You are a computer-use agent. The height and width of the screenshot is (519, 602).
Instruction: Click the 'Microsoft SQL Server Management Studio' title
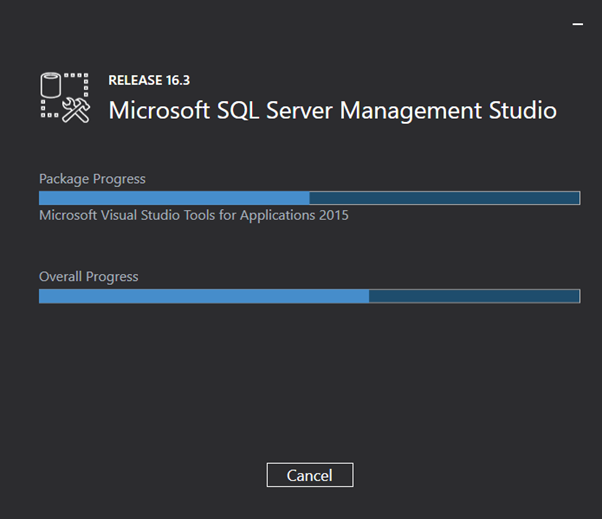pyautogui.click(x=332, y=111)
